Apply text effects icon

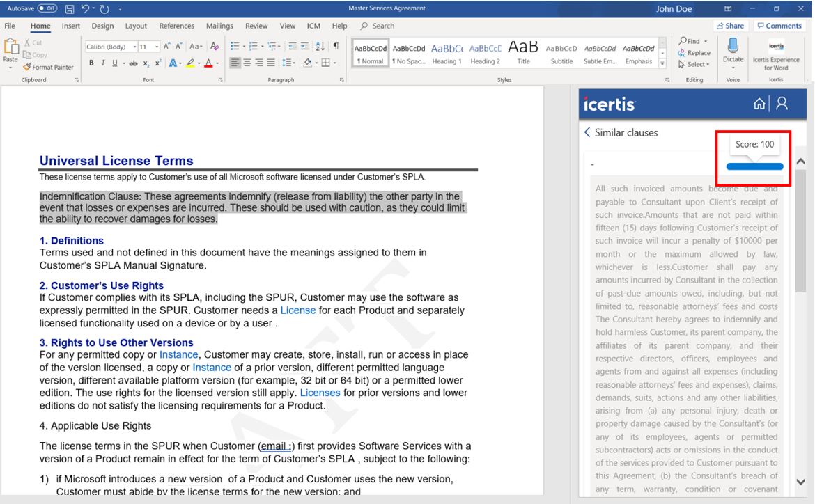click(173, 63)
